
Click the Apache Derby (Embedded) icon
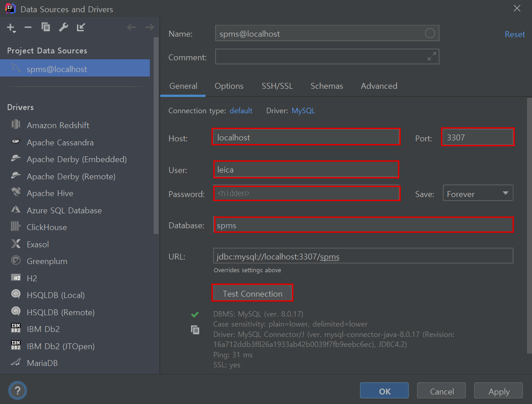click(x=15, y=158)
